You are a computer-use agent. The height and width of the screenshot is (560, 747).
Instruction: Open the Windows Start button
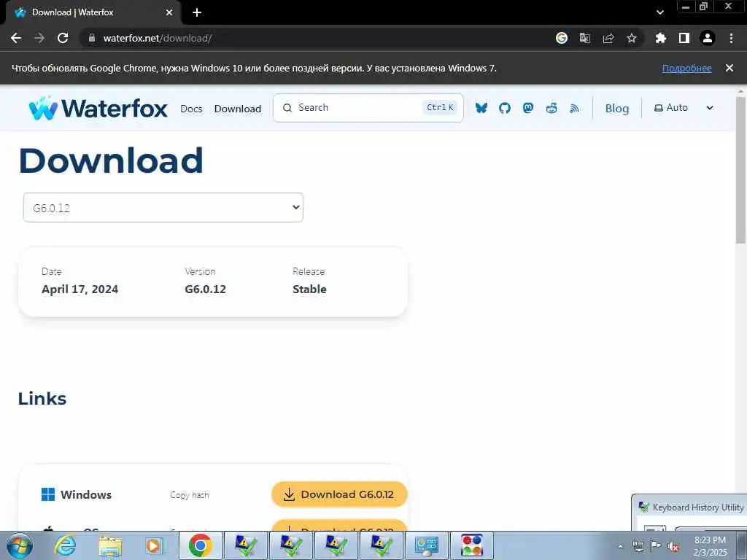(x=19, y=545)
